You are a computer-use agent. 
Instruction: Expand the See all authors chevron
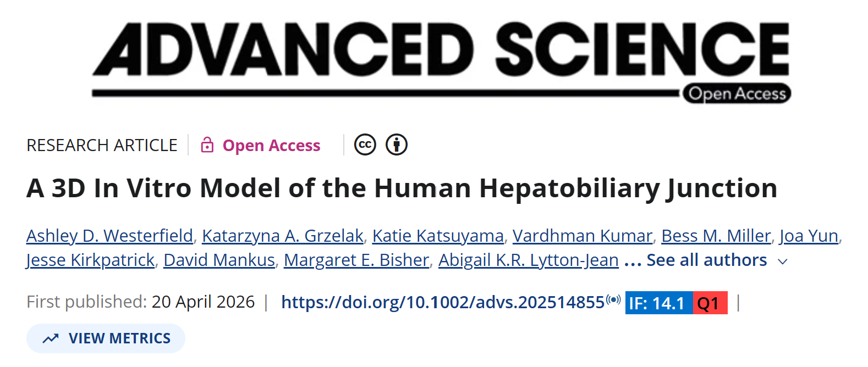(x=782, y=262)
